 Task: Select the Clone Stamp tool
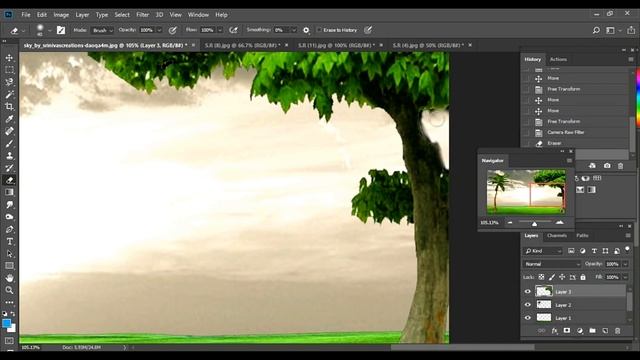coord(9,156)
